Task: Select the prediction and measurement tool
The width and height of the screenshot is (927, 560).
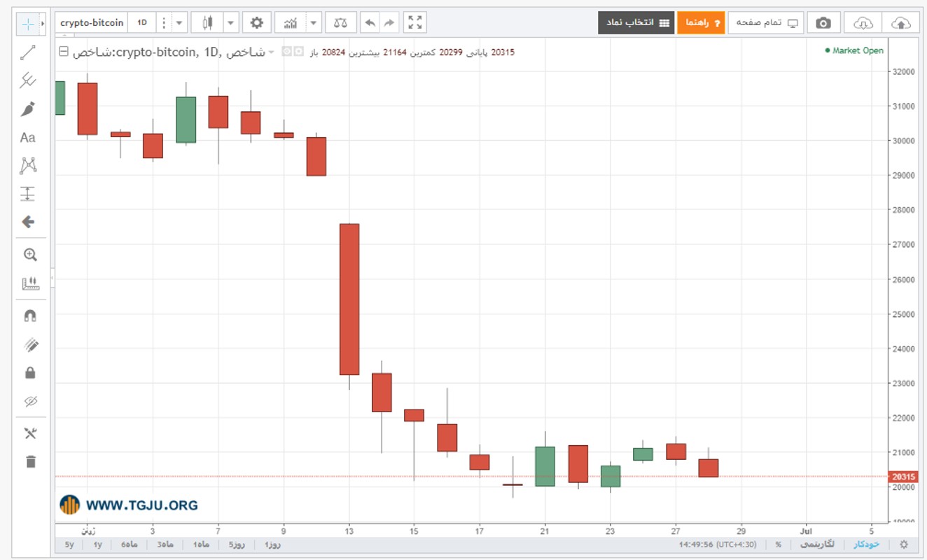Action: click(28, 194)
